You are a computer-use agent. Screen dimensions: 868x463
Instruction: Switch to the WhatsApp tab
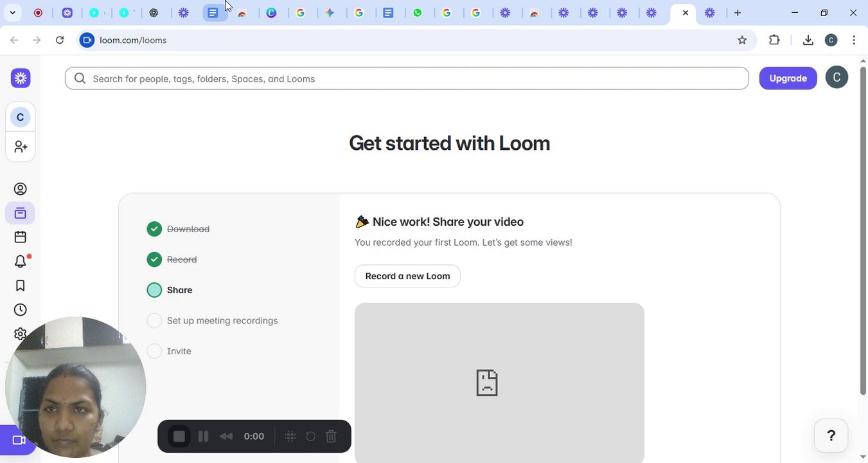point(418,13)
